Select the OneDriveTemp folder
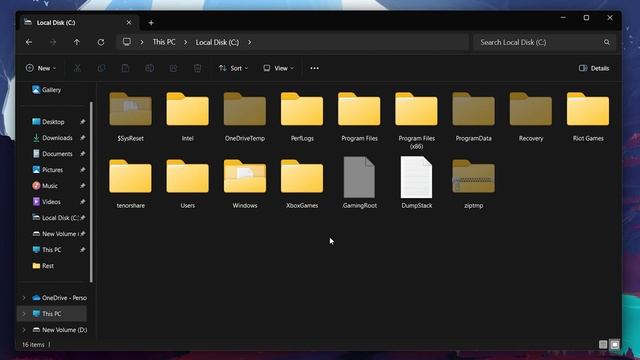Viewport: 640px width, 360px height. click(x=245, y=117)
